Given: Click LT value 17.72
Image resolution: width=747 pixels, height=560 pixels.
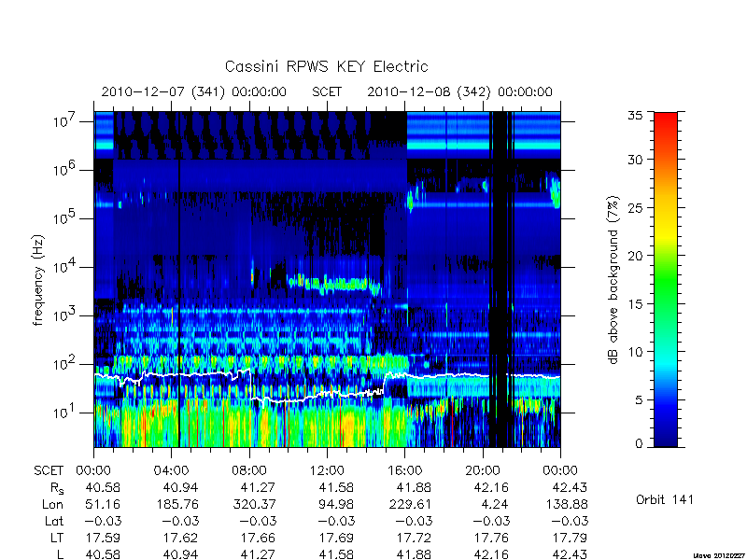Looking at the screenshot, I should tap(414, 539).
